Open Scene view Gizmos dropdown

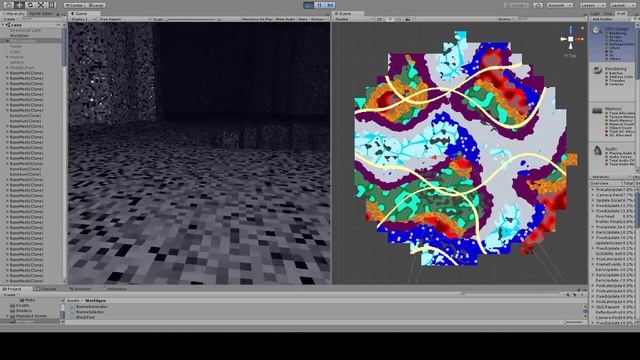506,19
